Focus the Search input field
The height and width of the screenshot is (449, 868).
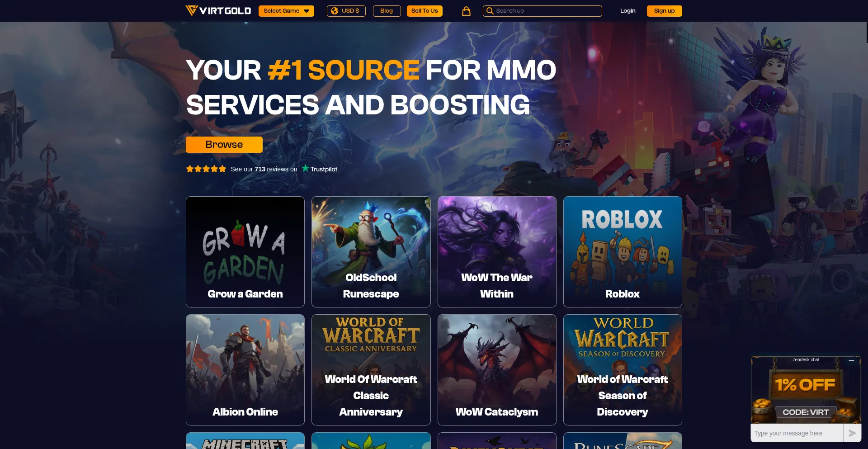542,11
